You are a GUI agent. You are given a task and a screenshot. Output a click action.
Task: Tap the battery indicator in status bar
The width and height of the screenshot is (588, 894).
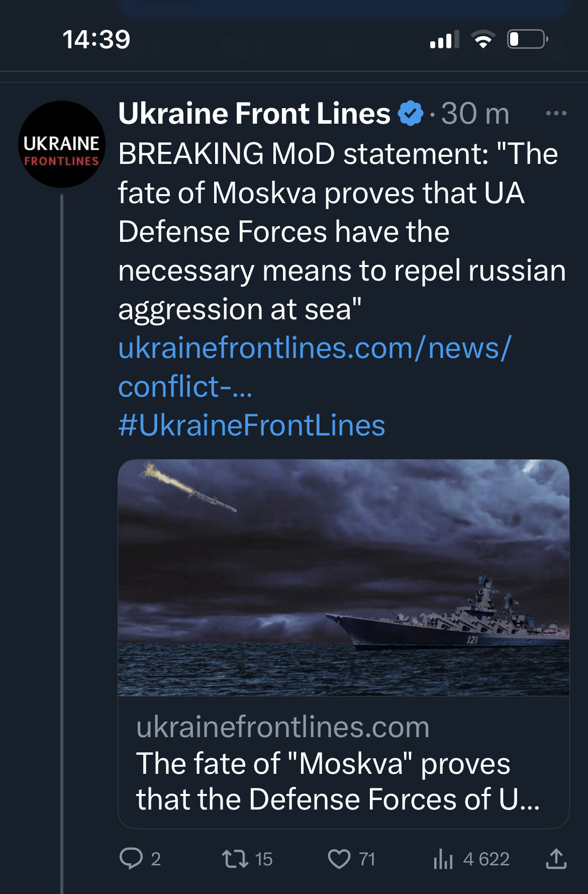[527, 39]
